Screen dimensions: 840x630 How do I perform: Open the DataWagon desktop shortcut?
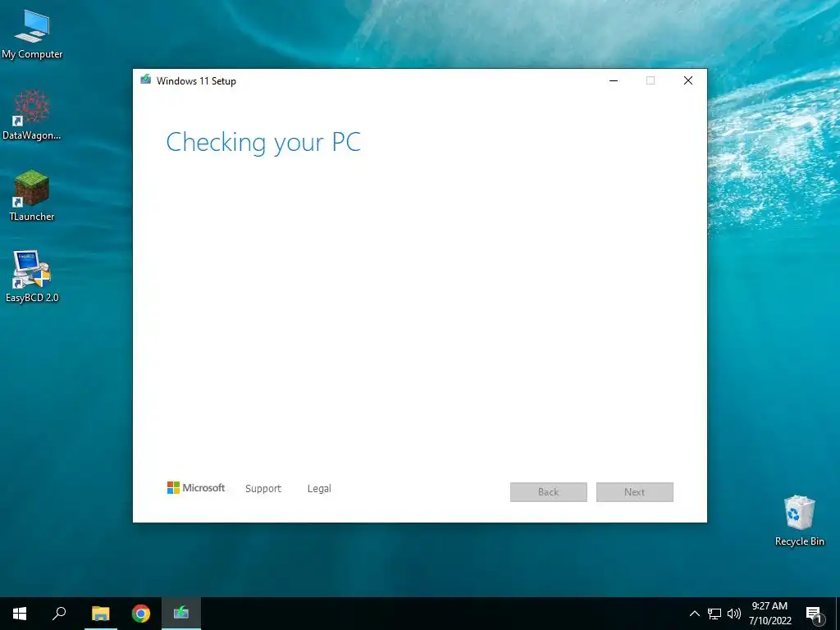pos(32,115)
